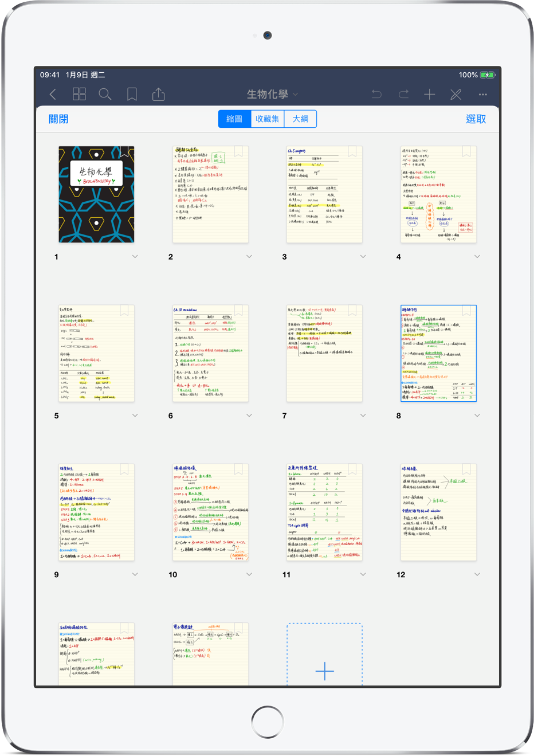Open the partially visible page 13 thumbnail
Screen dimensions: 534x756
[96, 654]
